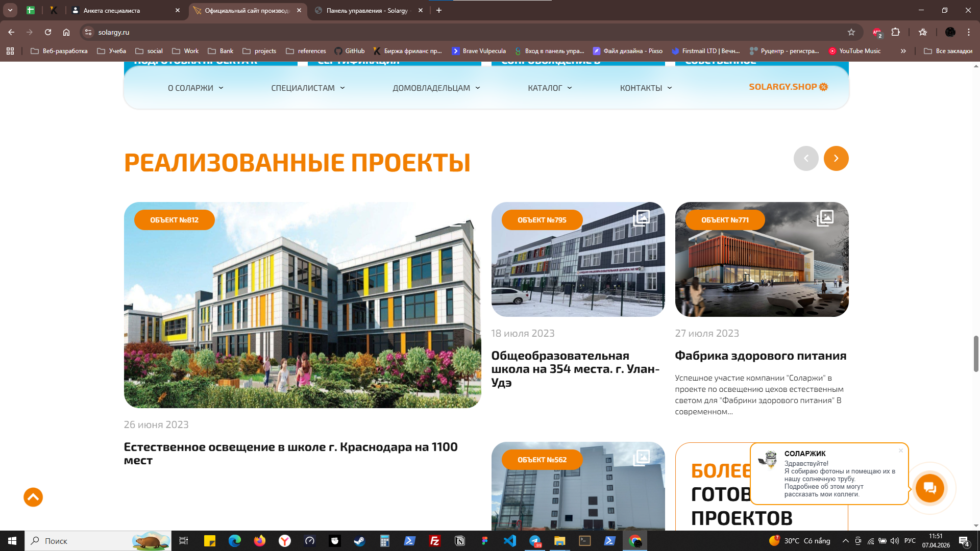Open the orange chat widget button
Screen dimensions: 980x551
tap(929, 488)
